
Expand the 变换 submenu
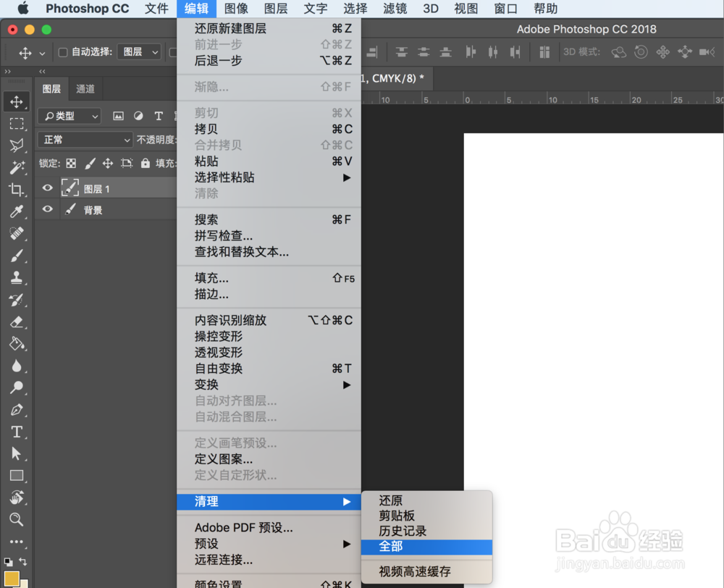tap(269, 385)
